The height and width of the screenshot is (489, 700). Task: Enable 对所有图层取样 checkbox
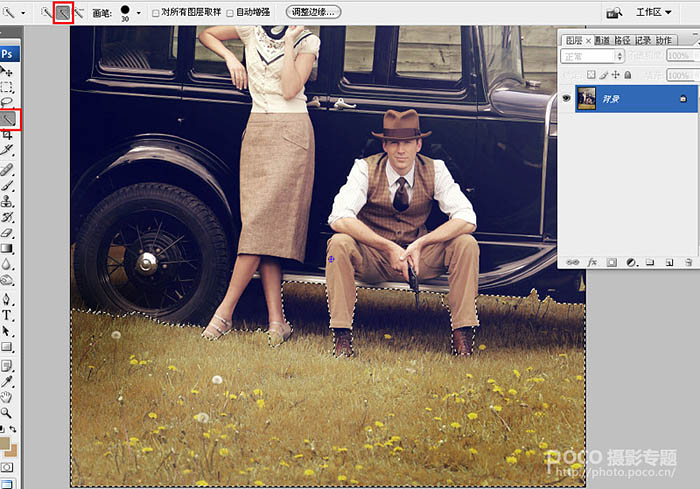156,13
